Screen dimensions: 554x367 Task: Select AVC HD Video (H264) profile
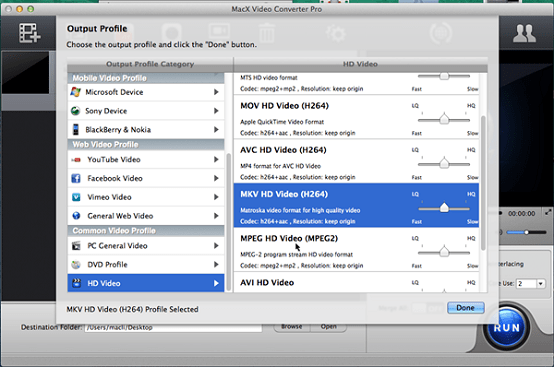[x=356, y=161]
